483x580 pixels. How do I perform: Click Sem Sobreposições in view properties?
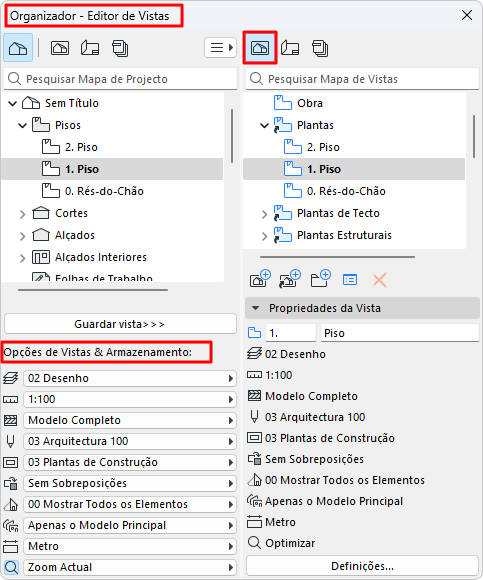314,459
